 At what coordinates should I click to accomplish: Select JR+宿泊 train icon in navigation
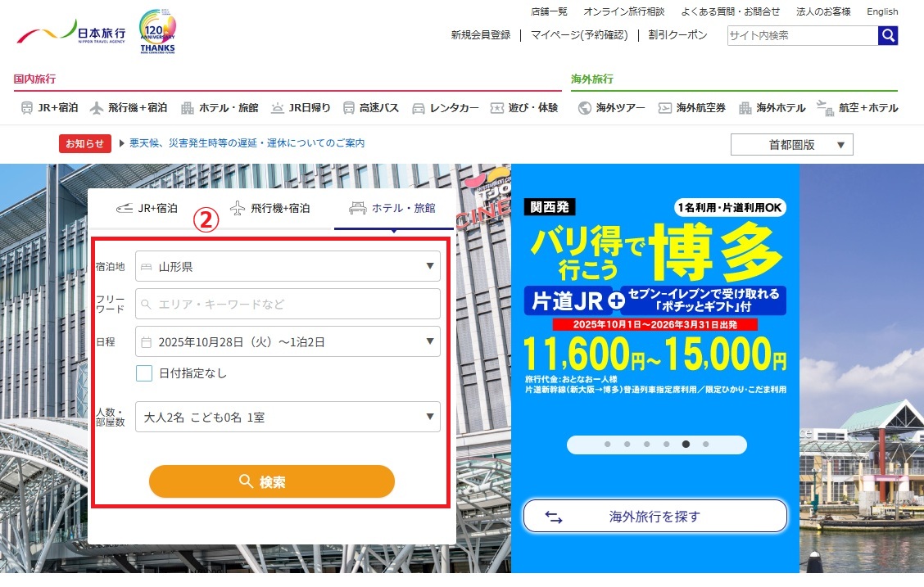pyautogui.click(x=26, y=108)
